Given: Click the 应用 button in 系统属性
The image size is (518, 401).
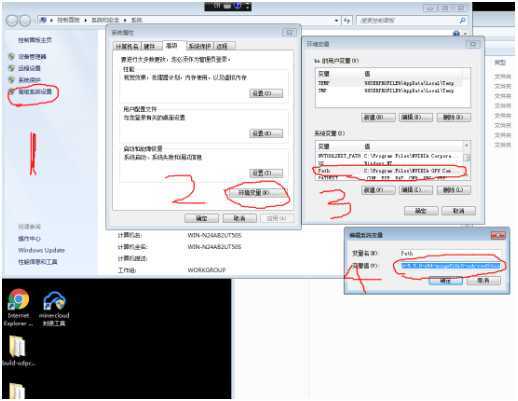Looking at the screenshot, I should 277,218.
